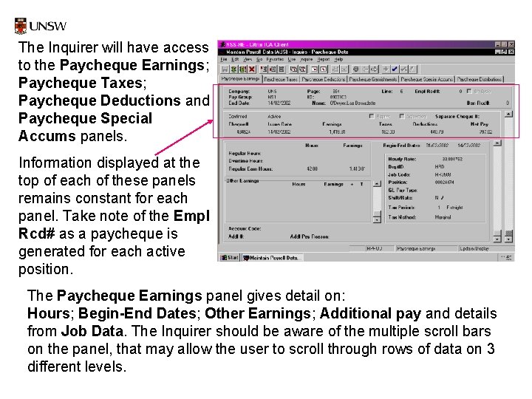Click the Other Earnings scrollbar down arrow
The height and width of the screenshot is (399, 532).
pyautogui.click(x=377, y=220)
